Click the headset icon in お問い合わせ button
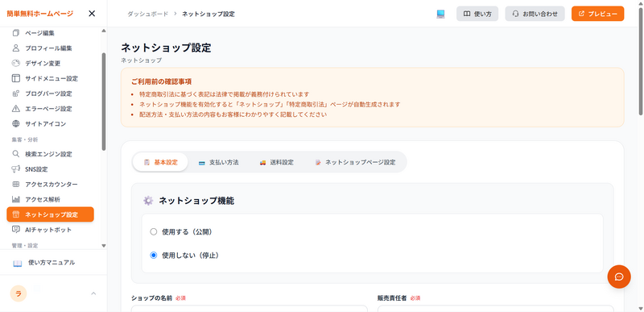Image resolution: width=644 pixels, height=312 pixels. [515, 14]
